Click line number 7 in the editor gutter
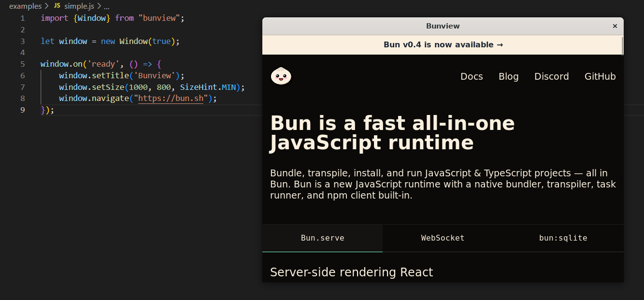644x300 pixels. [x=22, y=87]
